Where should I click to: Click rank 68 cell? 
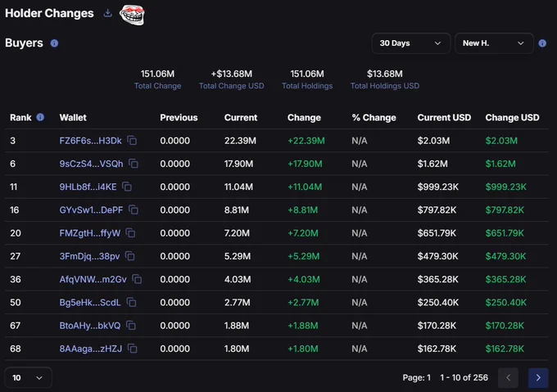tap(16, 349)
